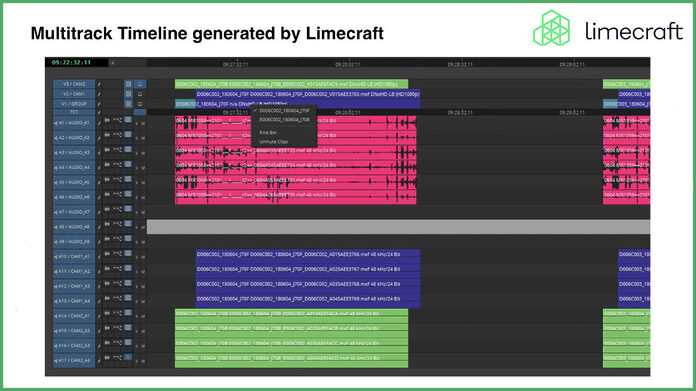
Task: Toggle the small square box on V3 / CAM2
Action: pos(140,84)
